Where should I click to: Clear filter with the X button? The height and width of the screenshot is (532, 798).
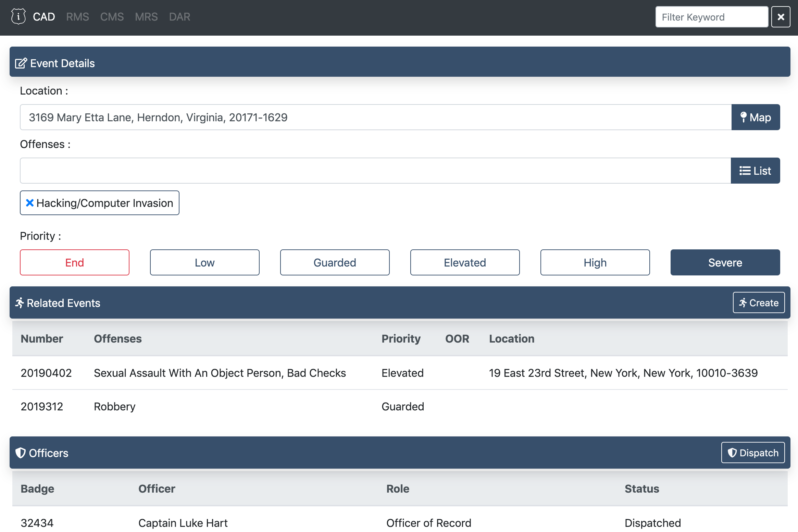[781, 17]
